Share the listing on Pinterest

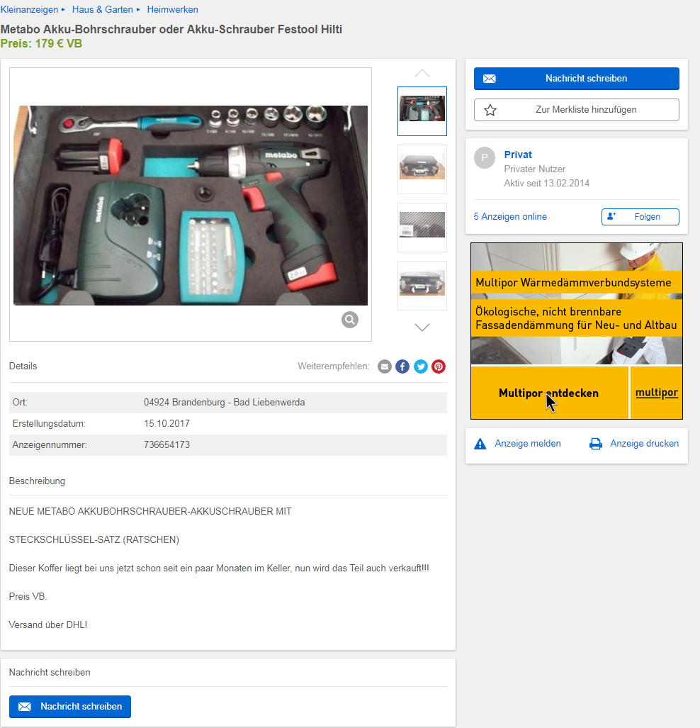pyautogui.click(x=439, y=366)
